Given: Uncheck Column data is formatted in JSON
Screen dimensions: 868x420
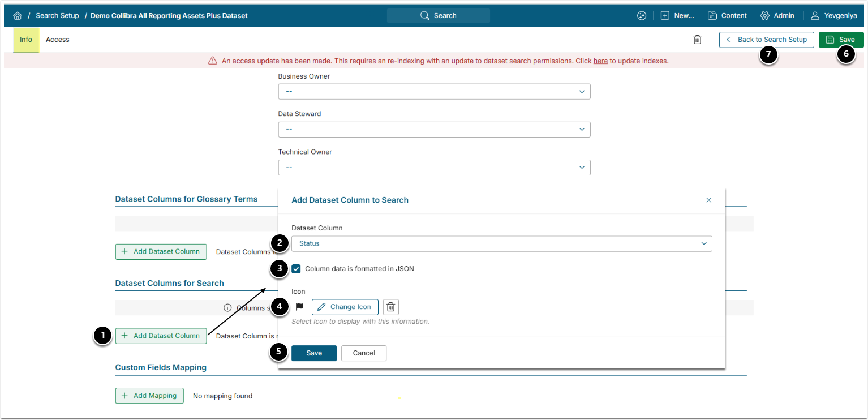Looking at the screenshot, I should click(296, 269).
